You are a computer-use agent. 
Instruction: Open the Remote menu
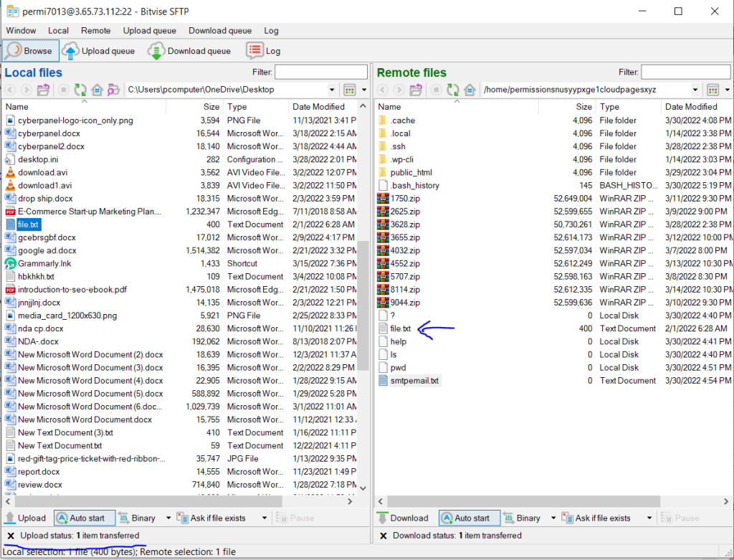coord(96,30)
